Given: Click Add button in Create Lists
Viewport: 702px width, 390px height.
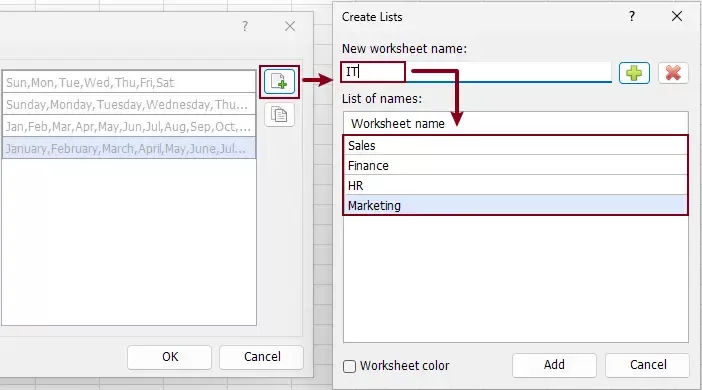Looking at the screenshot, I should [554, 365].
